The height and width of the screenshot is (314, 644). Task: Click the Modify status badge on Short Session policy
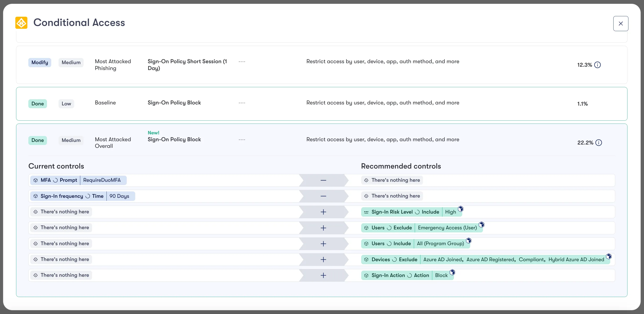coord(39,62)
